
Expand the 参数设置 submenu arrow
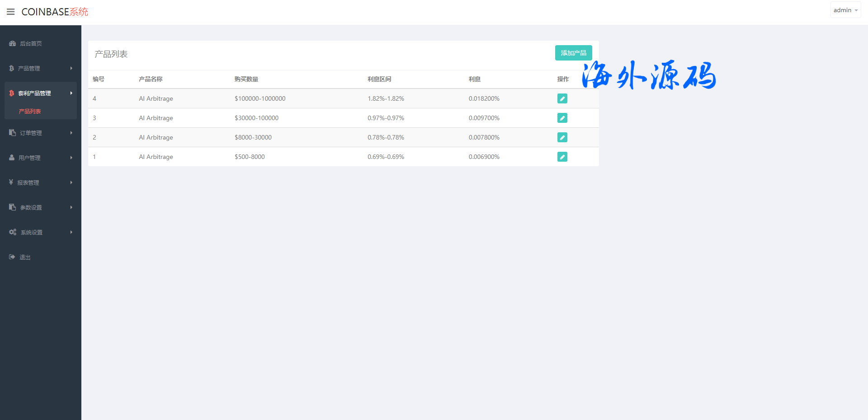click(x=71, y=207)
